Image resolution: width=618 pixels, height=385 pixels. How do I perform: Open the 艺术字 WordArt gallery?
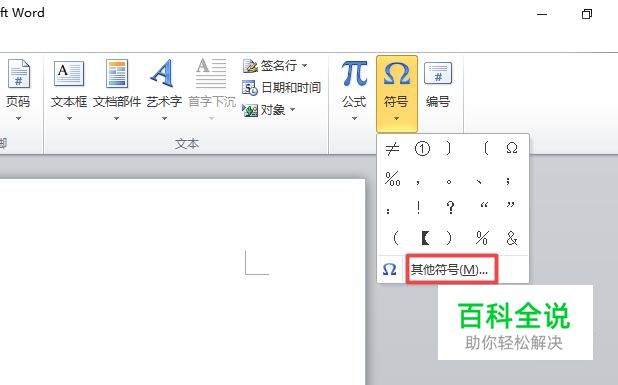[x=164, y=91]
